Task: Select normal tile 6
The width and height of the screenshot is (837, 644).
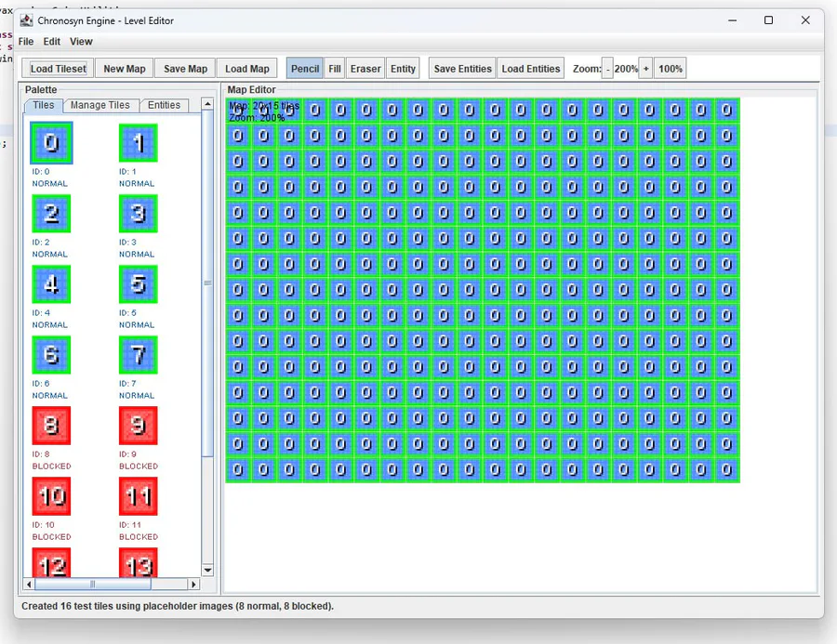Action: (x=51, y=355)
